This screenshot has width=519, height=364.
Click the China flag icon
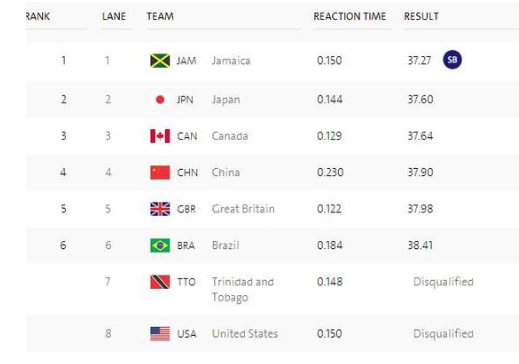click(x=160, y=172)
